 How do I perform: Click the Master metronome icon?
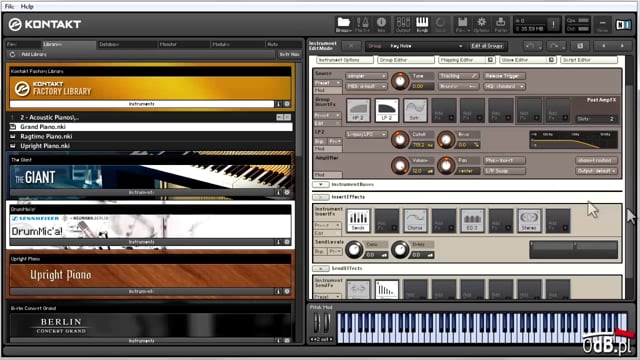(362, 24)
